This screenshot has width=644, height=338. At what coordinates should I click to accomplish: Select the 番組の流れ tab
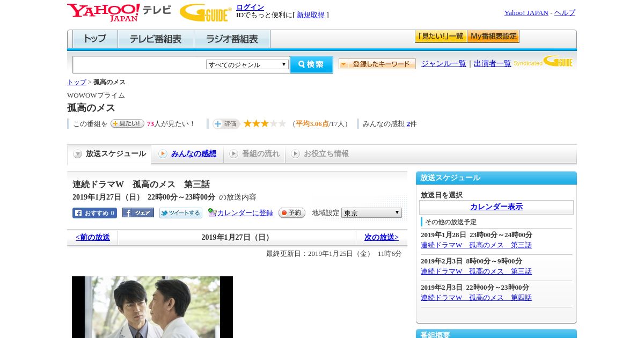click(254, 154)
